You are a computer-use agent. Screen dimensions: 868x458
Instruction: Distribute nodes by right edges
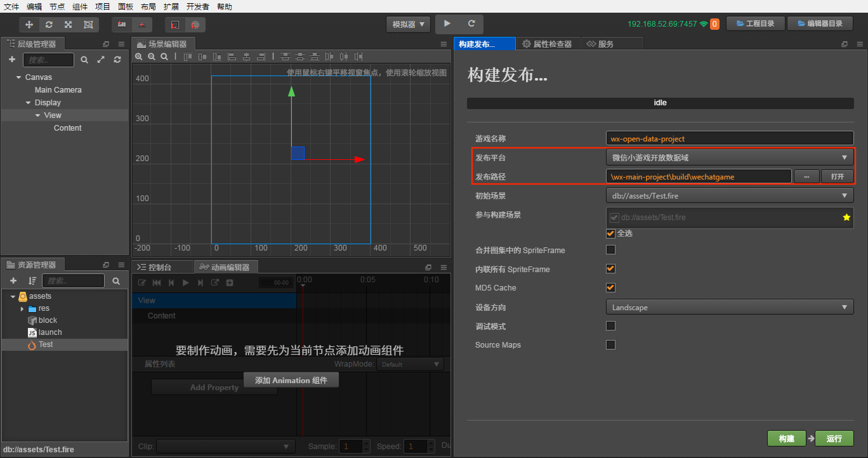359,56
